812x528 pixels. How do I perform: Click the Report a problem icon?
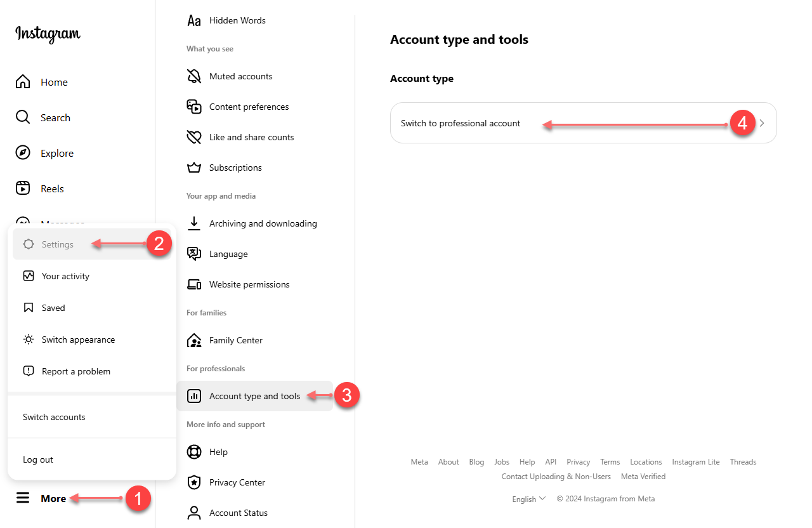tap(29, 371)
